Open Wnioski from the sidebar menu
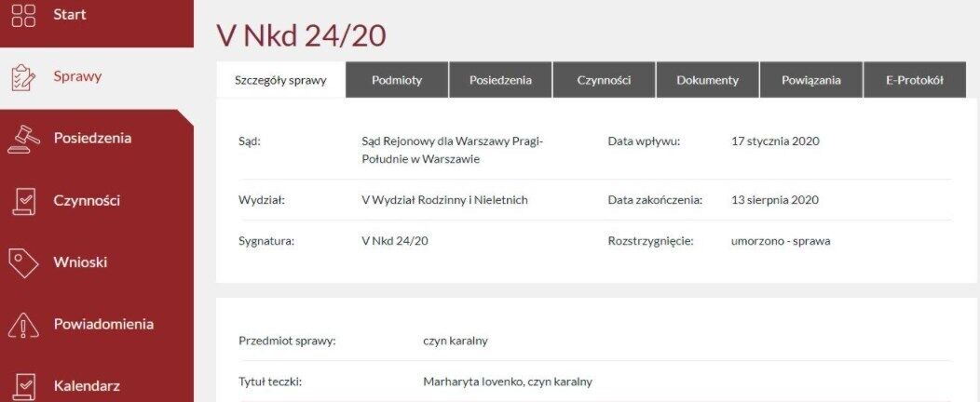This screenshot has height=402, width=980. [x=80, y=262]
